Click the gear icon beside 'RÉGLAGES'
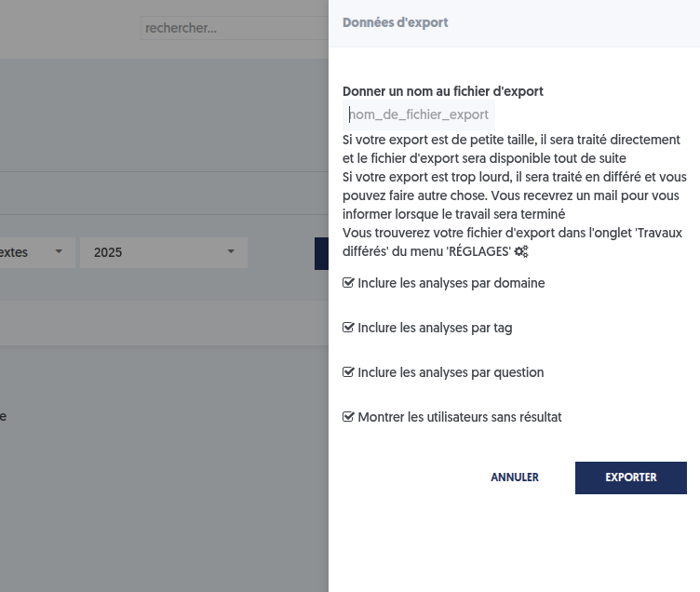700x592 pixels. [521, 251]
